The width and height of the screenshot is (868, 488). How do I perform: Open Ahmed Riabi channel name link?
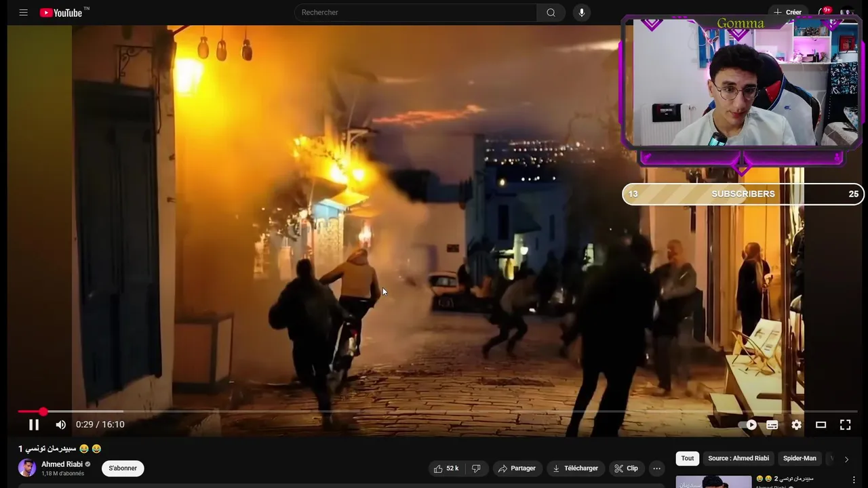point(62,464)
